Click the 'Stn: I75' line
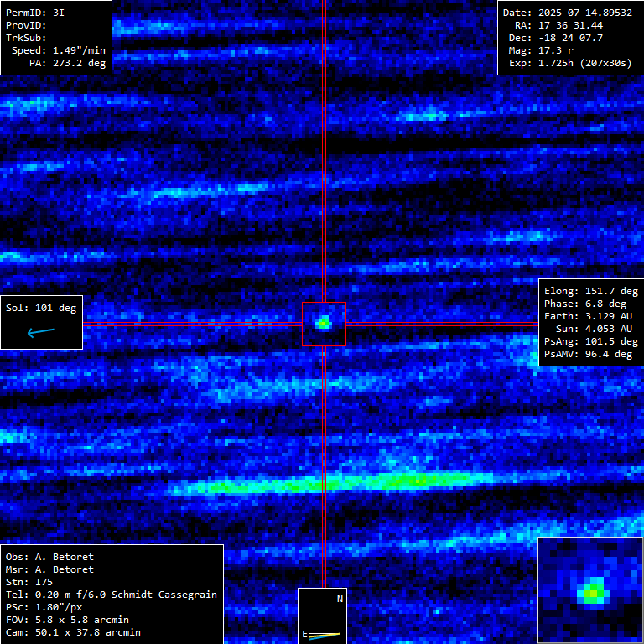The height and width of the screenshot is (644, 644). tap(29, 582)
